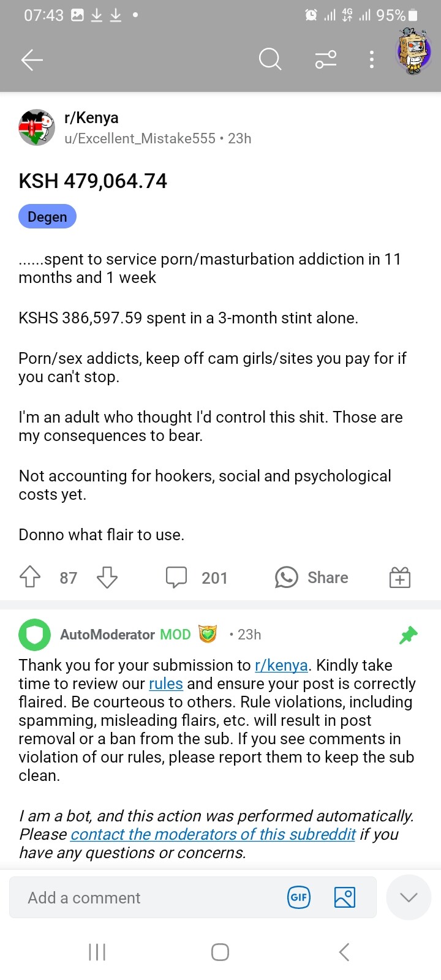Image resolution: width=441 pixels, height=980 pixels.
Task: Insert a GIF in the comment
Action: (299, 898)
